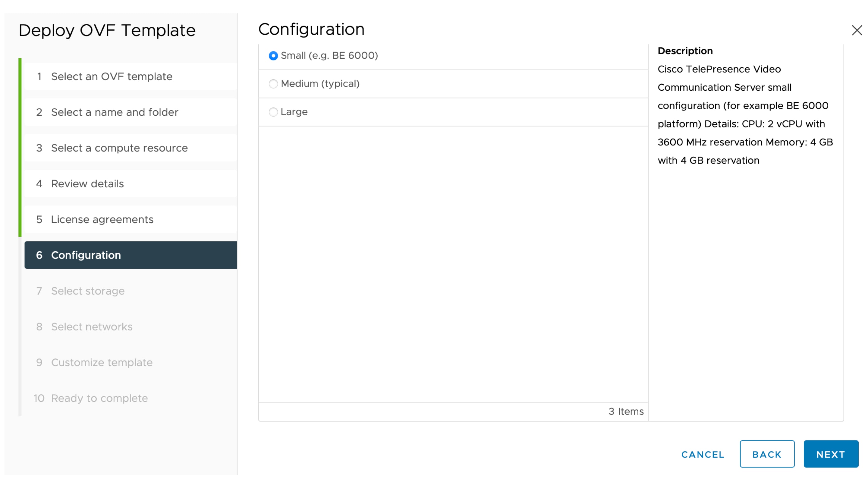
Task: Click step 8 Select networks
Action: (x=92, y=326)
